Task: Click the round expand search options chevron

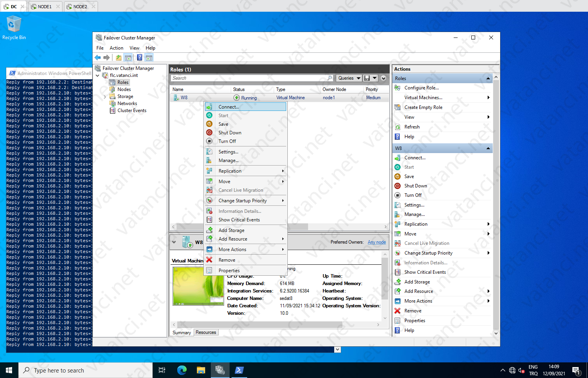Action: (383, 78)
